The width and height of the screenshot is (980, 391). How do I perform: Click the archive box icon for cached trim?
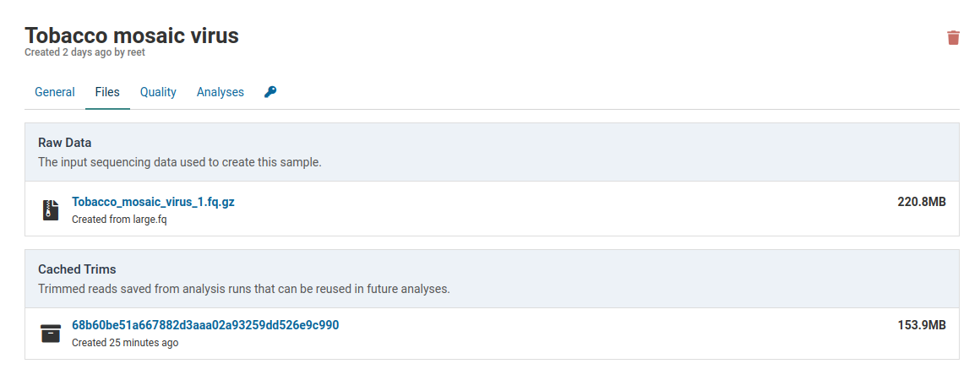click(51, 334)
